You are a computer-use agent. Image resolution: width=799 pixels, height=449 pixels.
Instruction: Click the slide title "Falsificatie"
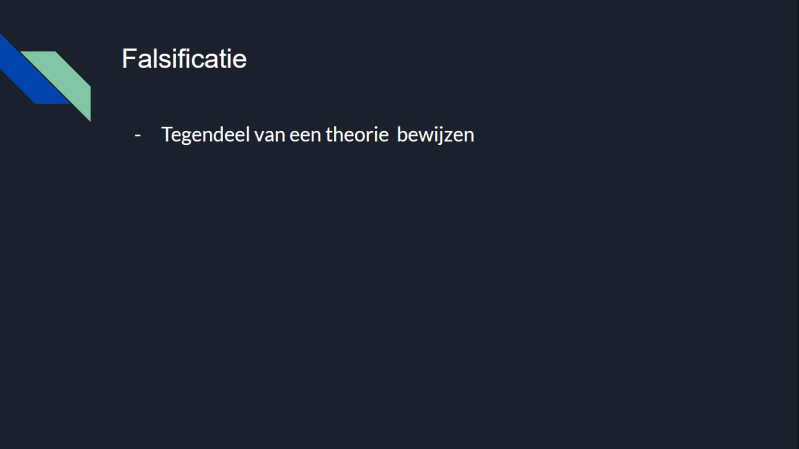[184, 59]
